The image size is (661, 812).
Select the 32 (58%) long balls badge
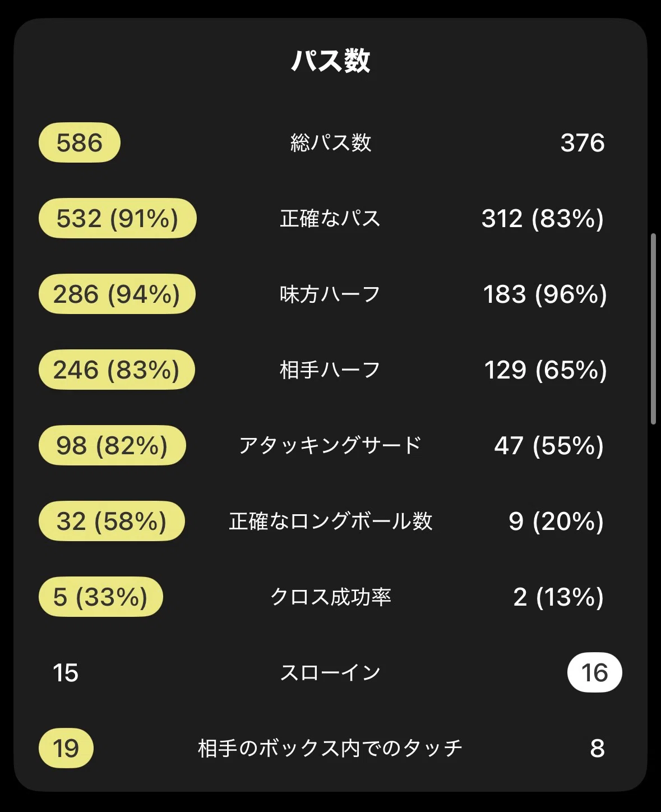(x=112, y=521)
